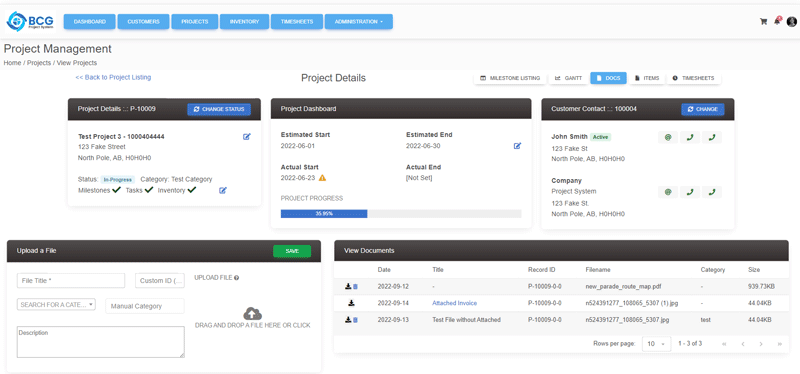
Task: Expand the Administration dropdown menu
Action: tap(359, 21)
